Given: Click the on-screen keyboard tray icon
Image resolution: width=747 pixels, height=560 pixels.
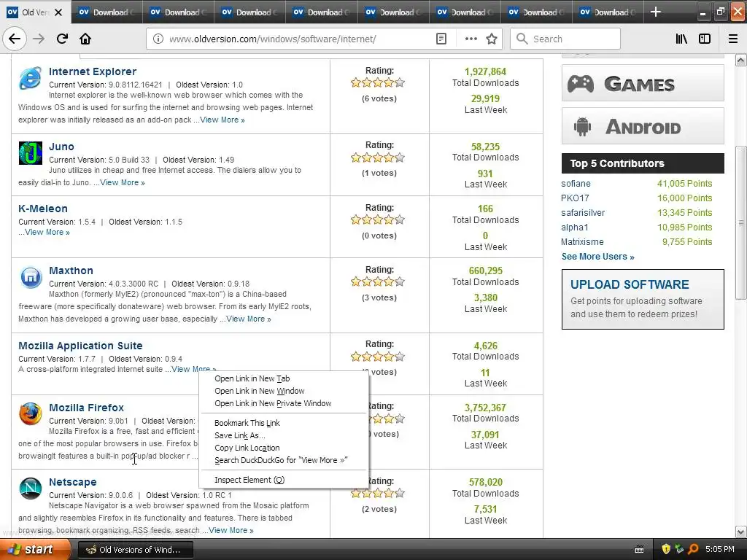Looking at the screenshot, I should pyautogui.click(x=639, y=550).
